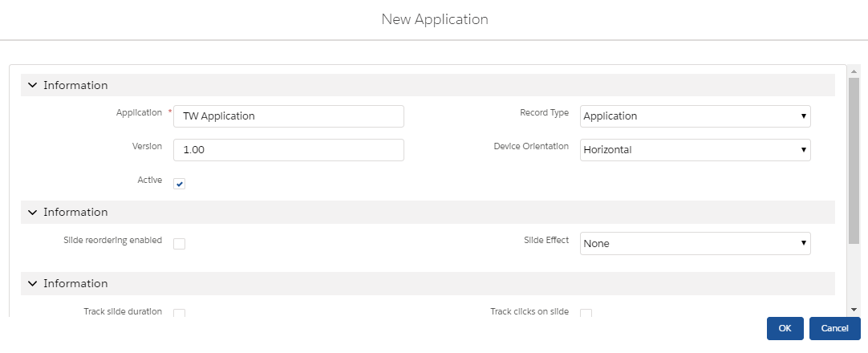The image size is (868, 353).
Task: Enable Slide reordering enabled checkbox
Action: (x=180, y=244)
